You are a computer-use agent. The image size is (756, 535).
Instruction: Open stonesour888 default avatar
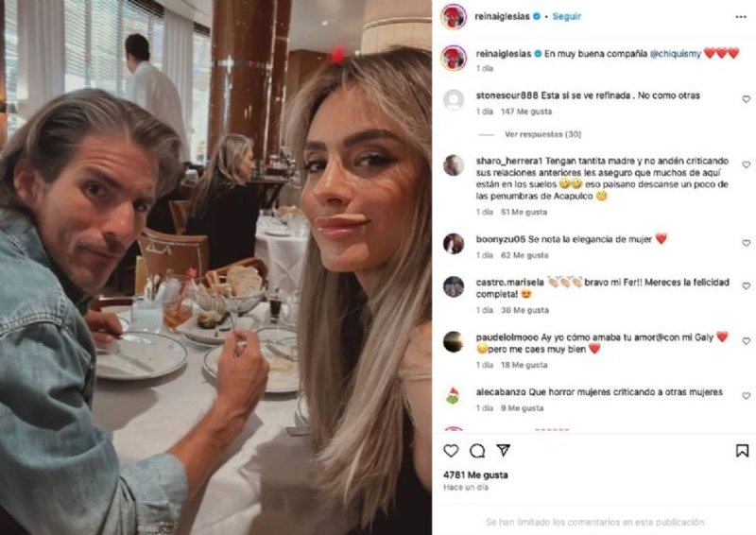click(x=454, y=100)
